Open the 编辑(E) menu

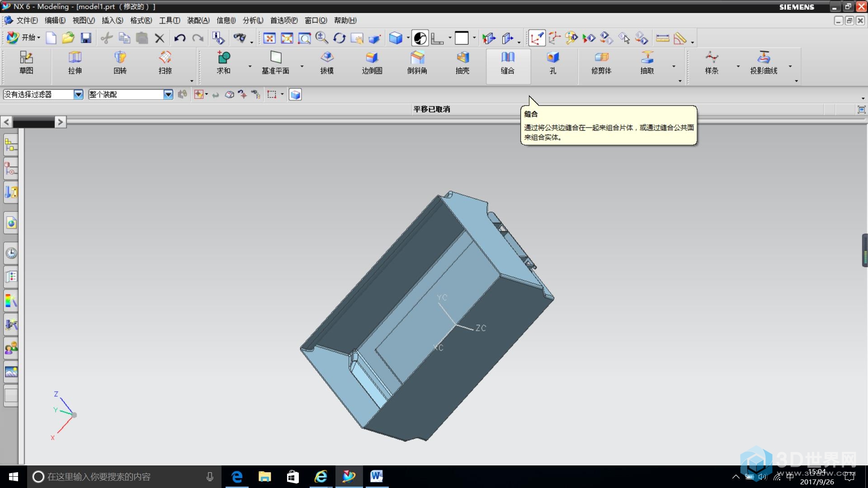[x=55, y=20]
